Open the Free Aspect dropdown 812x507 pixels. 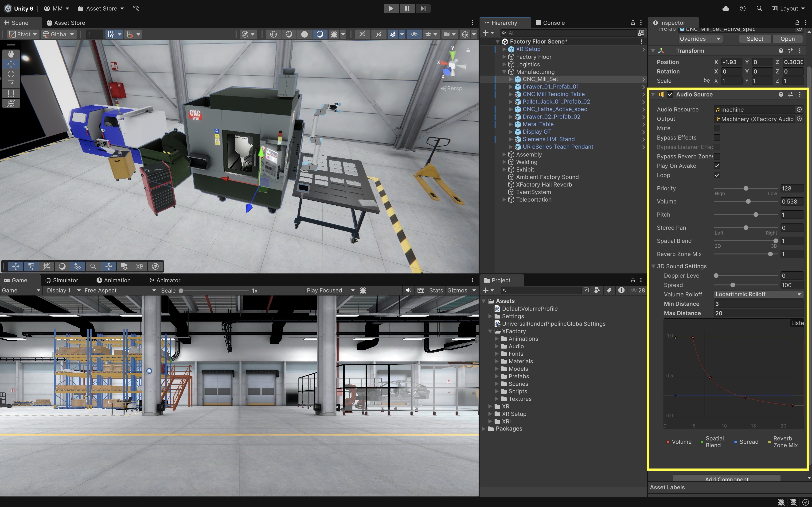(x=120, y=290)
